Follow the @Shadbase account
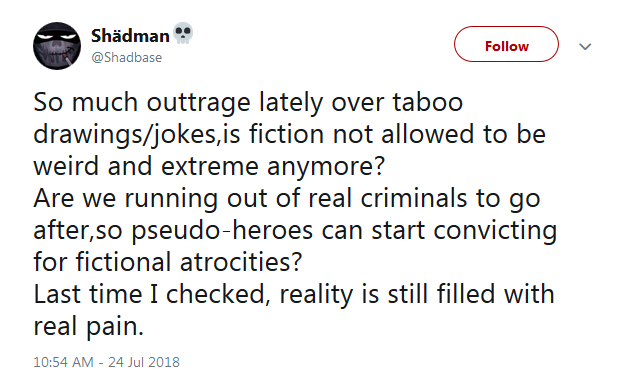 [506, 44]
